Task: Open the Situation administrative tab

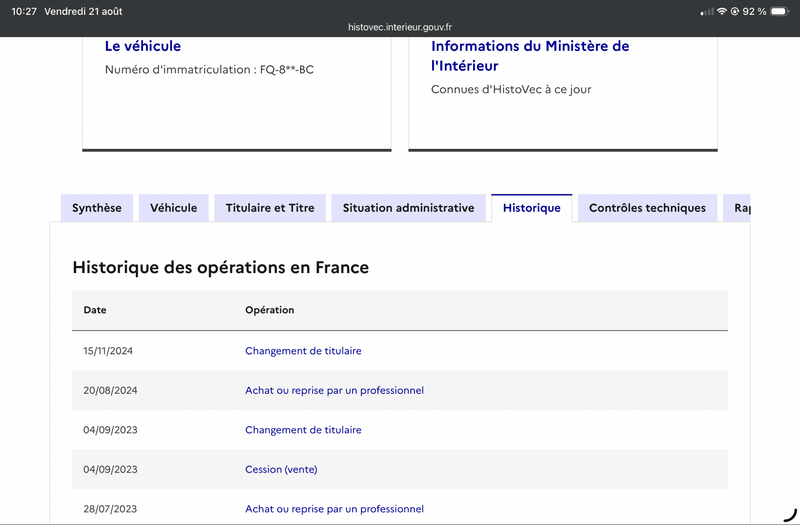Action: (408, 208)
